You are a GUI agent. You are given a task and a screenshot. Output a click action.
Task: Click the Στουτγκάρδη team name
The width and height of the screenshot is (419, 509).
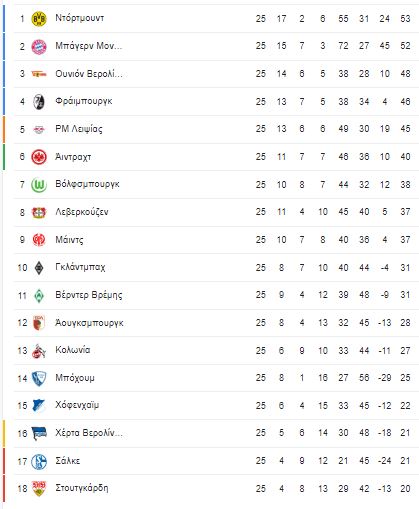click(x=82, y=488)
